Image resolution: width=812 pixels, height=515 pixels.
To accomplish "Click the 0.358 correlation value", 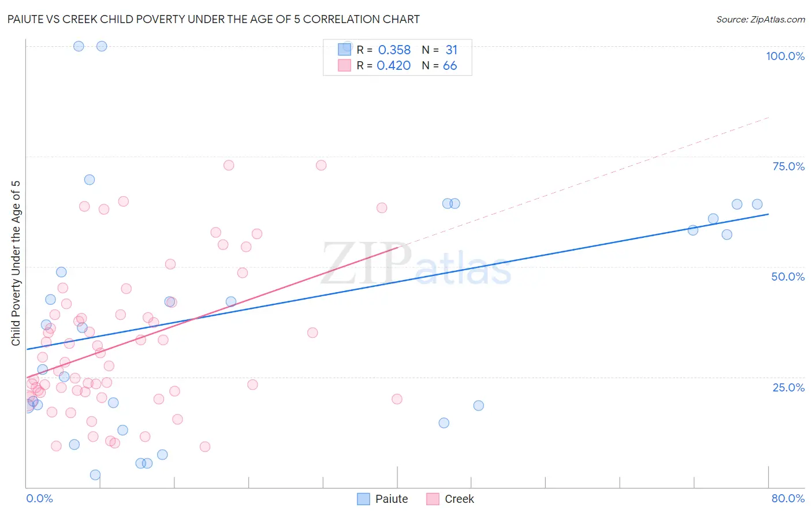I will (x=394, y=50).
